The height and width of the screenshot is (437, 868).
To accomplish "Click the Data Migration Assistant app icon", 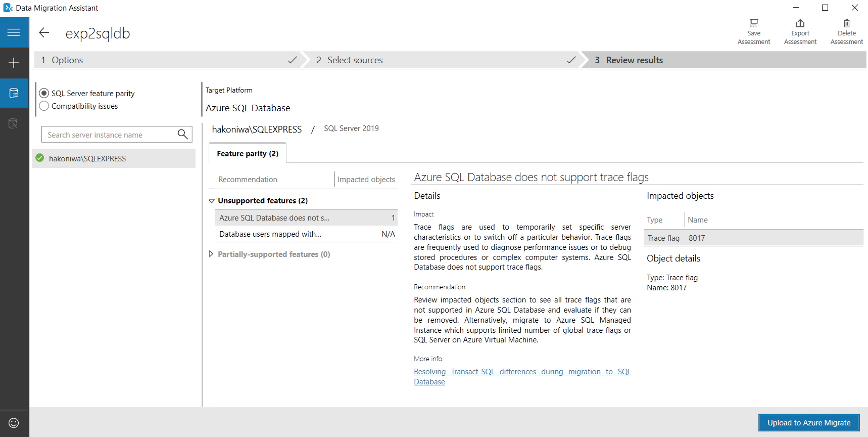I will [x=8, y=8].
